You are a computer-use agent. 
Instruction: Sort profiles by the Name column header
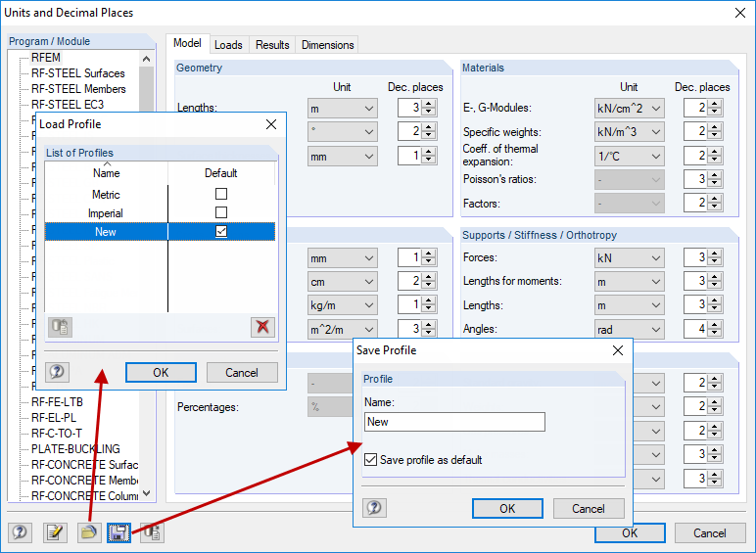(106, 172)
